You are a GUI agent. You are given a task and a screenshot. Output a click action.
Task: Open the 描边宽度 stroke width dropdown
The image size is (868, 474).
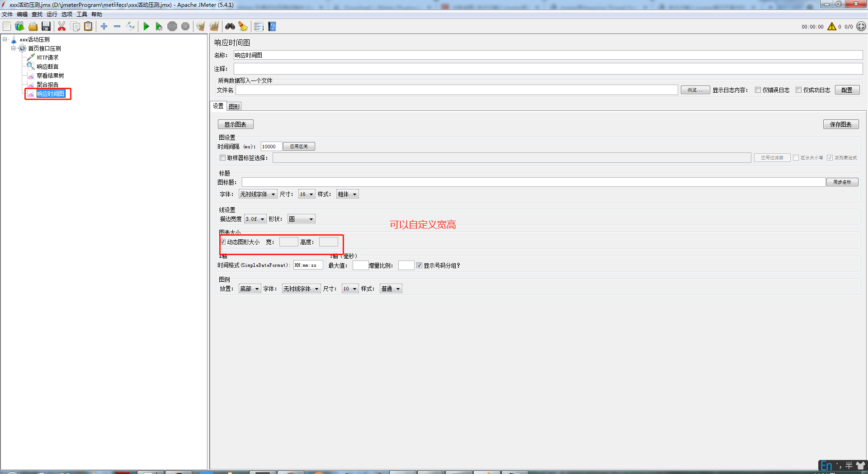coord(255,219)
